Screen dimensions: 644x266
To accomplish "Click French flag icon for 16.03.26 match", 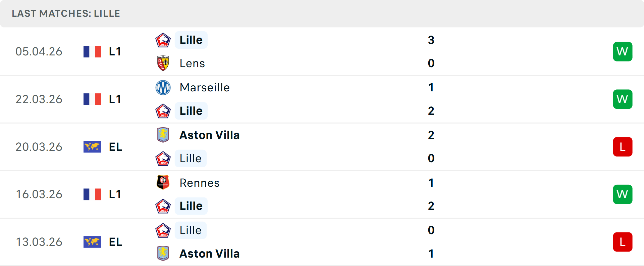I will click(x=92, y=194).
